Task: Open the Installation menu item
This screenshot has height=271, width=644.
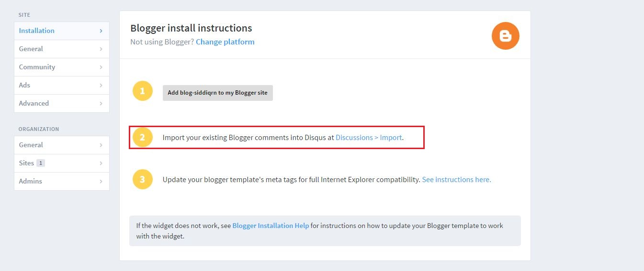Action: tap(62, 31)
